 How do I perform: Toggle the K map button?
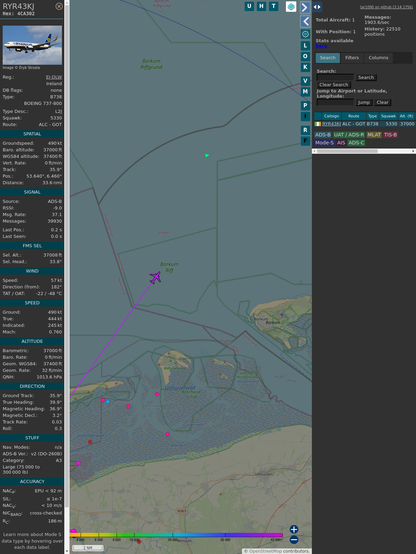pyautogui.click(x=305, y=67)
